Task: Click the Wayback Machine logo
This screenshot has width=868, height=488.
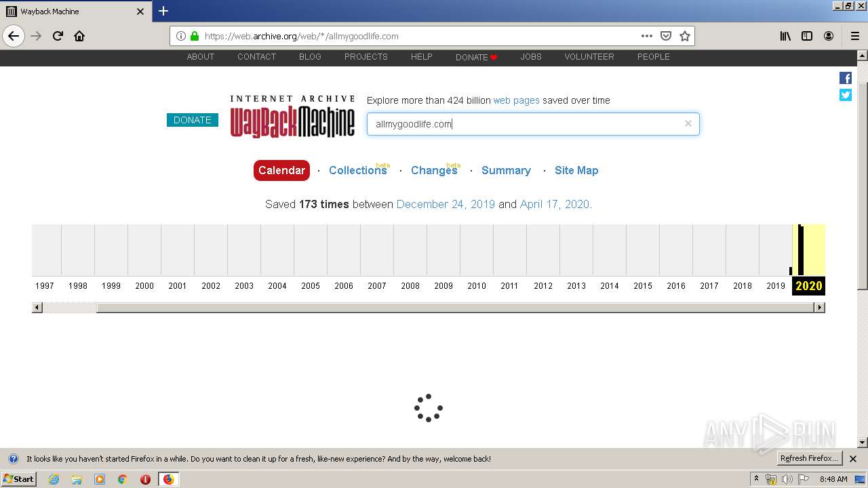Action: tap(292, 117)
